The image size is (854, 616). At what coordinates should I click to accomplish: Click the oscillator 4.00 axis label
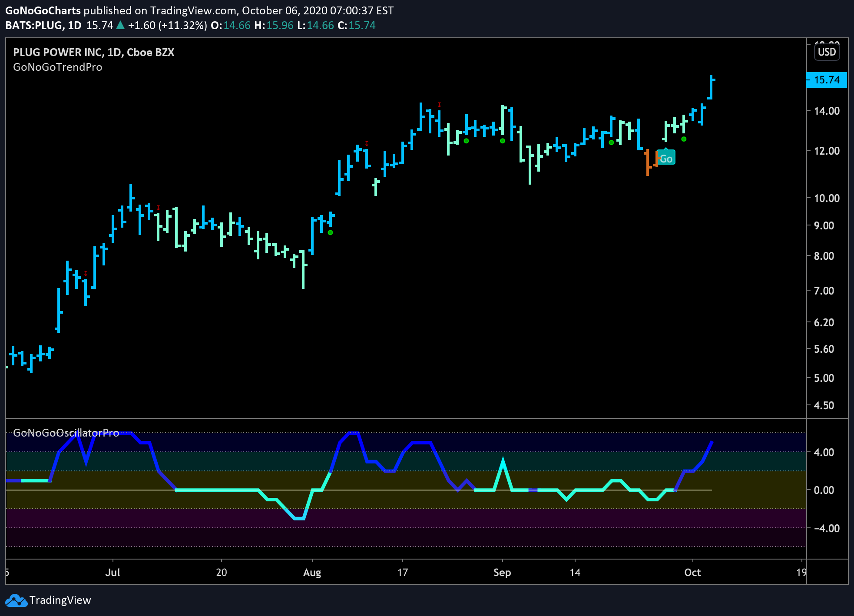824,452
